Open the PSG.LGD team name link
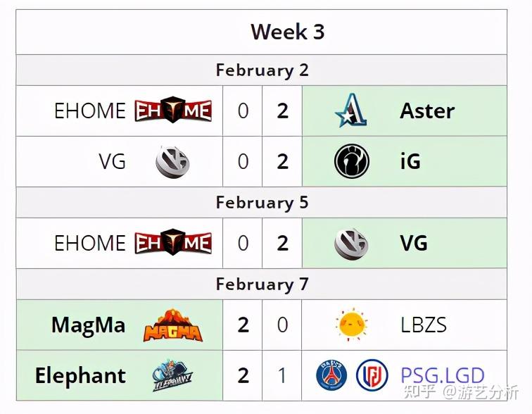532x414 pixels. click(x=443, y=375)
